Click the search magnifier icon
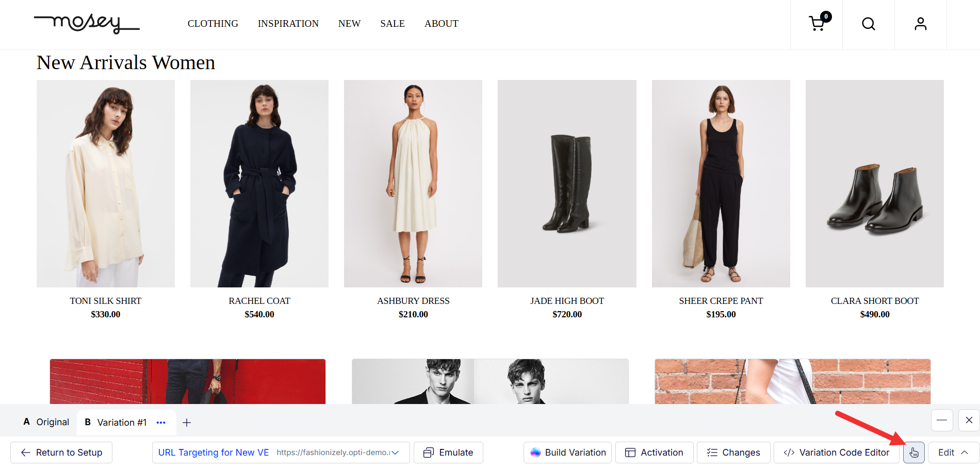The height and width of the screenshot is (468, 980). [x=869, y=24]
